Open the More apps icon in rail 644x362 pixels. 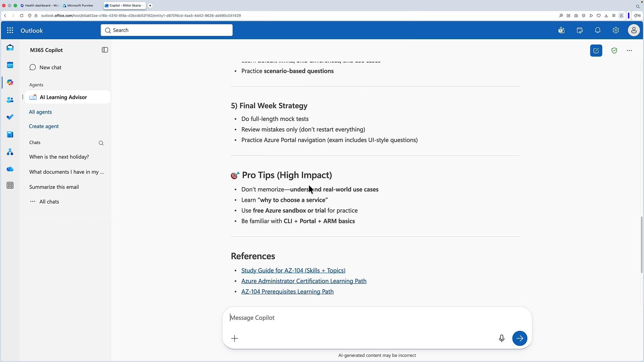point(10,185)
